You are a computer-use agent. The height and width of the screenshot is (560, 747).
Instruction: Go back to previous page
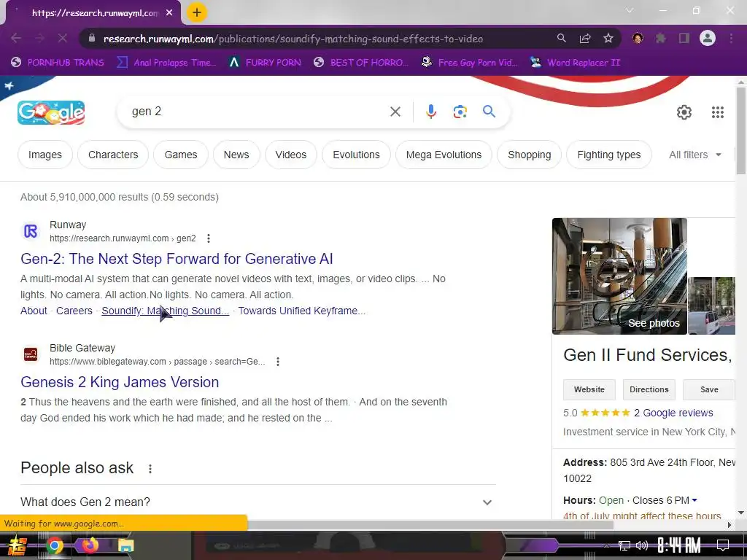click(16, 38)
